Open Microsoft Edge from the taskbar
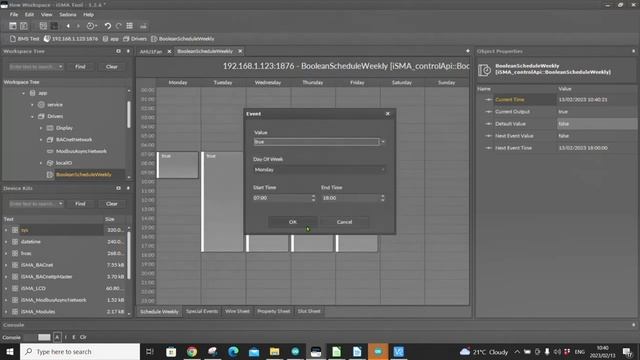The image size is (640, 360). point(233,351)
